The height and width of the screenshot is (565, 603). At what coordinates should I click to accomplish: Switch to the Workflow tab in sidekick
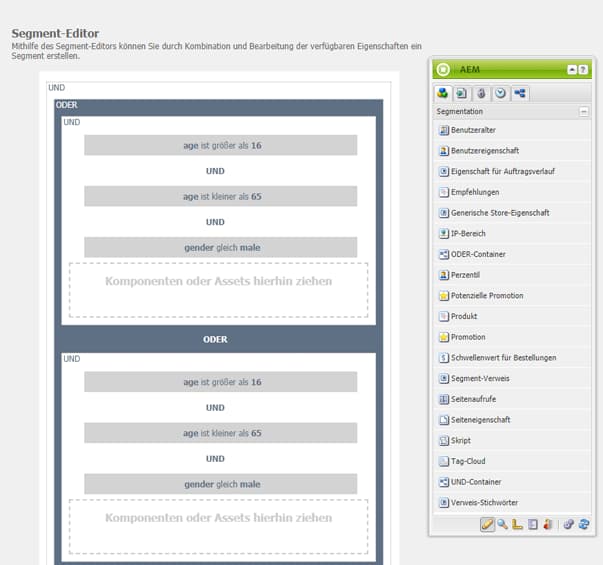[x=520, y=93]
